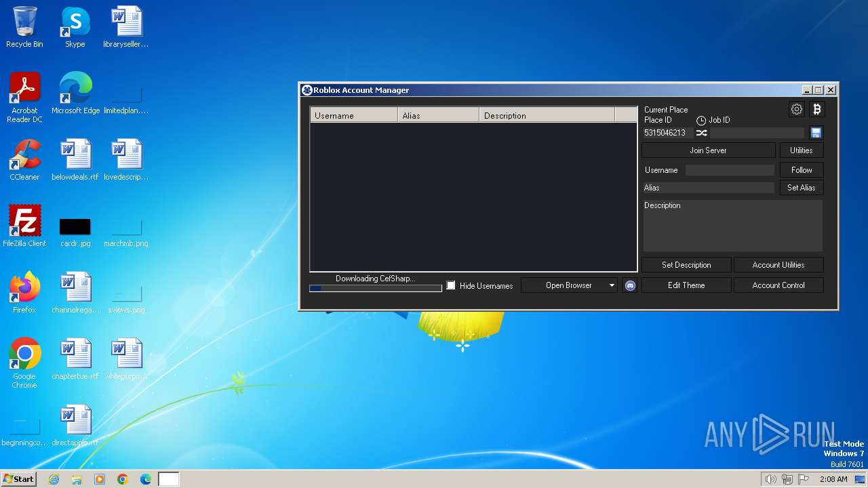Click the Username column header
This screenshot has height=488, width=868.
click(x=354, y=115)
